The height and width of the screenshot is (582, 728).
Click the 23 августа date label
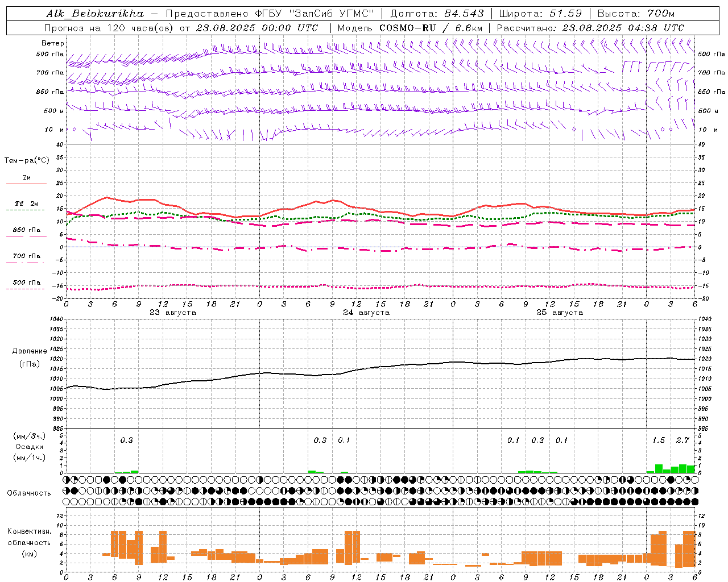(173, 313)
